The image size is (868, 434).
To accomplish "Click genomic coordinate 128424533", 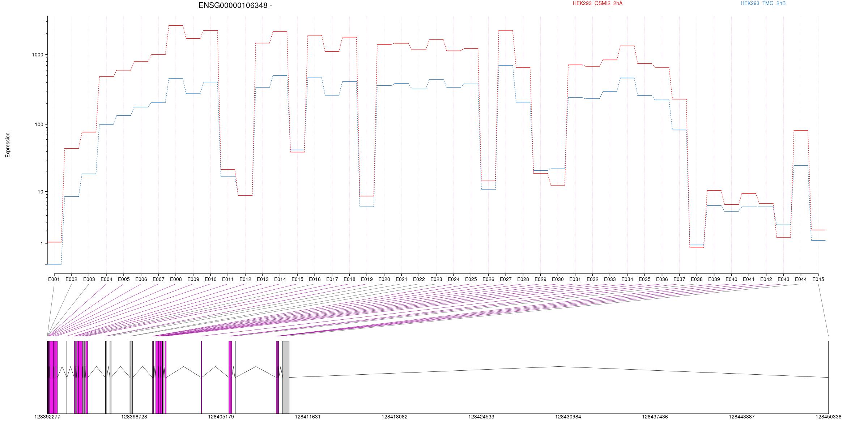I will tap(481, 417).
